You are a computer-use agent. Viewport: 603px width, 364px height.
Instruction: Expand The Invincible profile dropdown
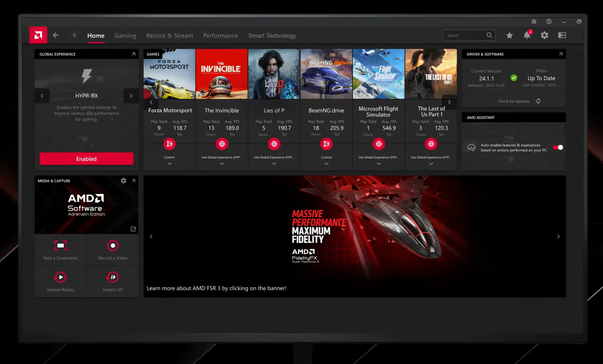coord(221,164)
